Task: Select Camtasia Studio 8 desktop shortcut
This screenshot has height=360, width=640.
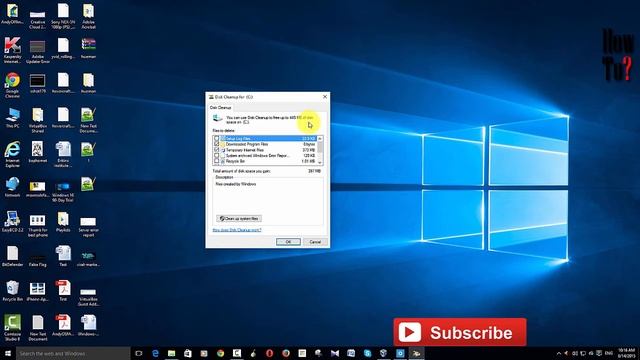Action: click(12, 327)
